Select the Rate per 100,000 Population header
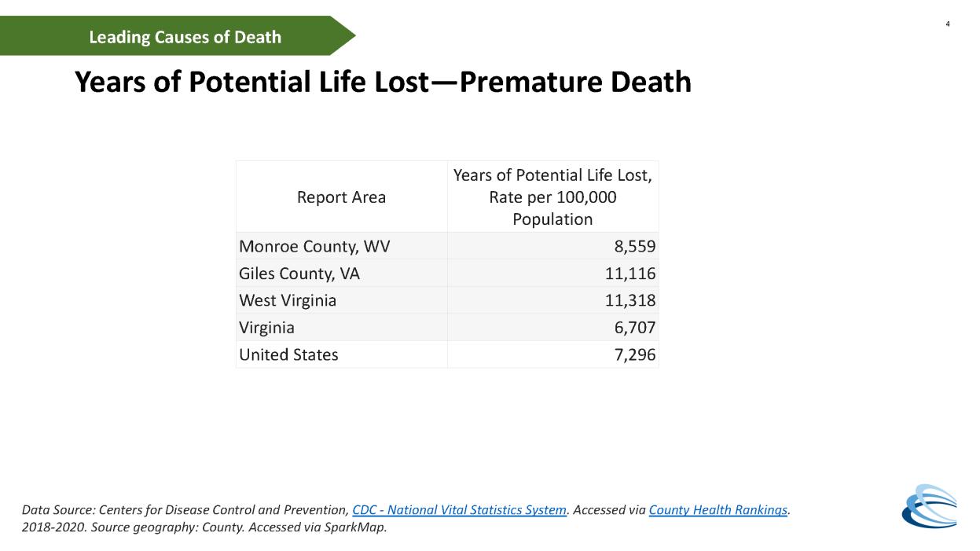The image size is (980, 551). tap(552, 197)
